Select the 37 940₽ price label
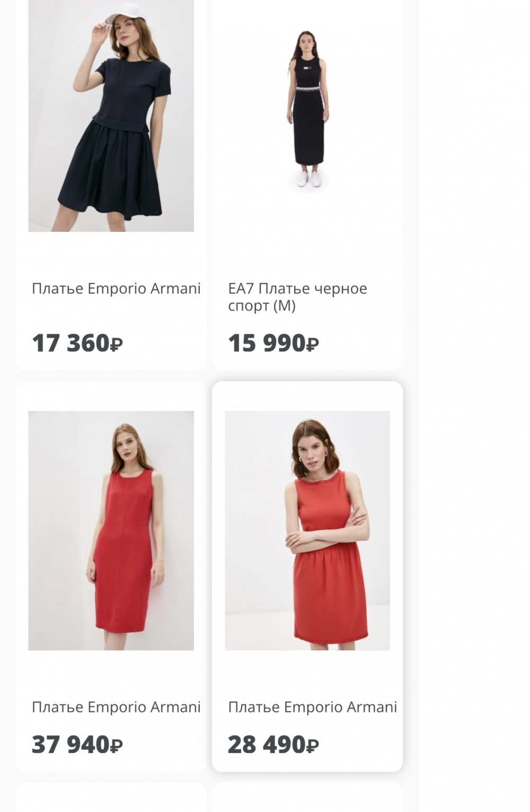This screenshot has width=530, height=812. click(77, 745)
